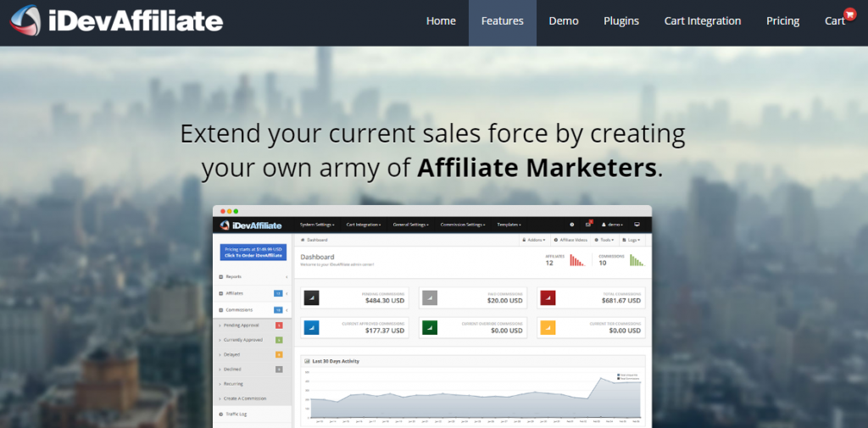Open the Cart Integration page in the site header
Image resolution: width=868 pixels, height=428 pixels.
[703, 21]
